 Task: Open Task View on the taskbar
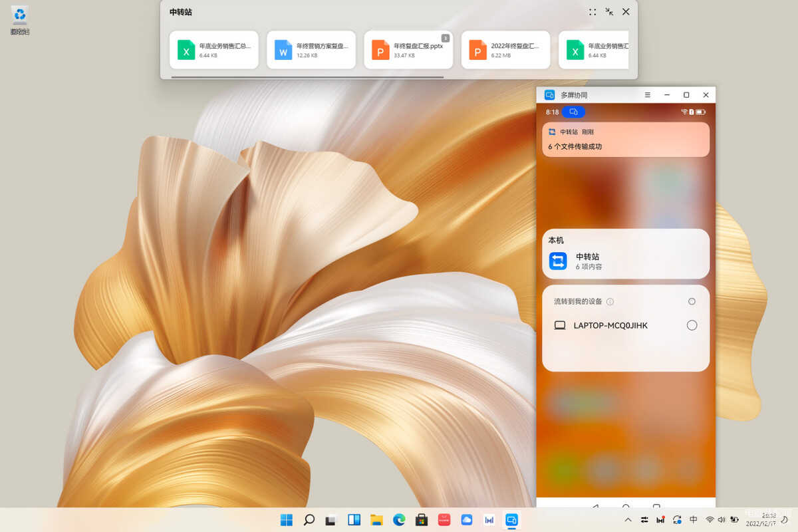pyautogui.click(x=331, y=520)
